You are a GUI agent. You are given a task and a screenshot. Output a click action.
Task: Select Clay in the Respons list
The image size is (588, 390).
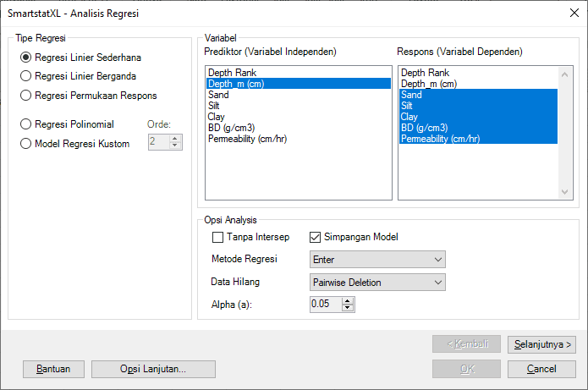click(x=409, y=117)
